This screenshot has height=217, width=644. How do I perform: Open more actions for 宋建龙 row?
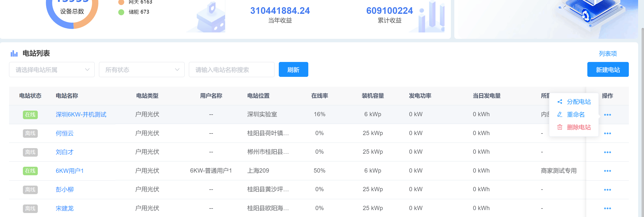(x=607, y=208)
